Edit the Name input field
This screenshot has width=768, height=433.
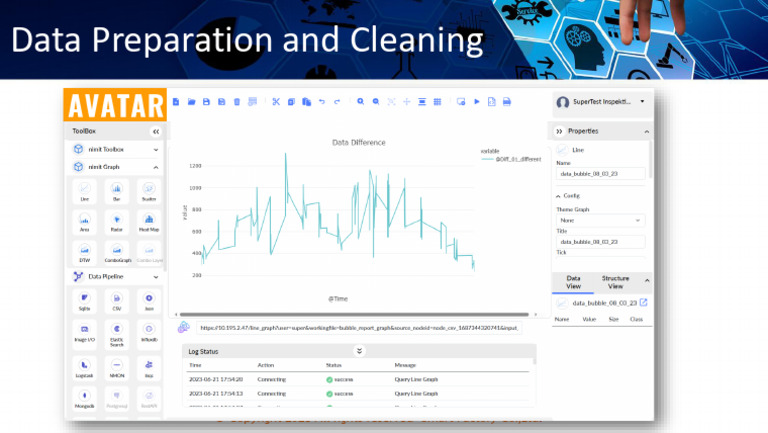pyautogui.click(x=600, y=174)
